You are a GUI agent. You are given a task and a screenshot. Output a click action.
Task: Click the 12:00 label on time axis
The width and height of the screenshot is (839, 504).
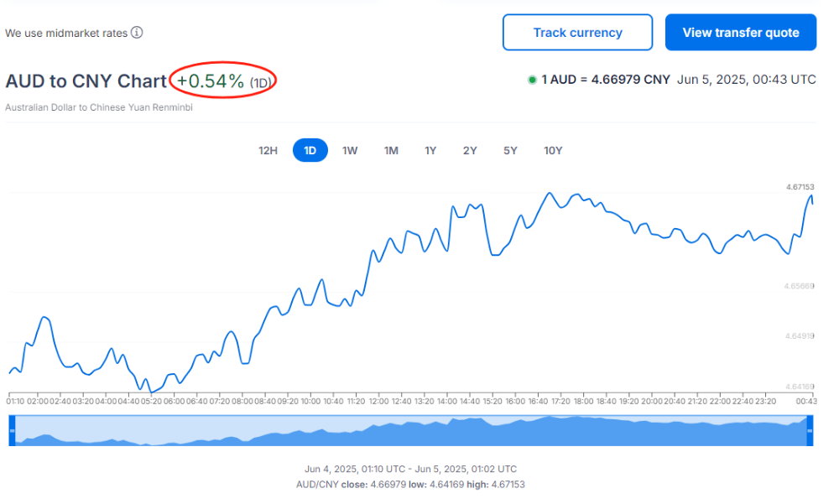tap(379, 402)
